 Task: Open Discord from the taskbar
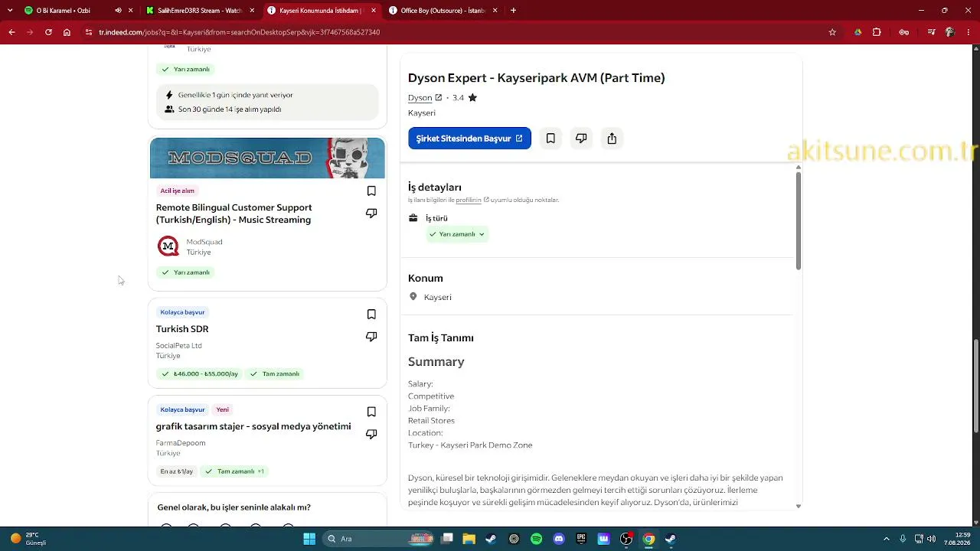(x=559, y=539)
